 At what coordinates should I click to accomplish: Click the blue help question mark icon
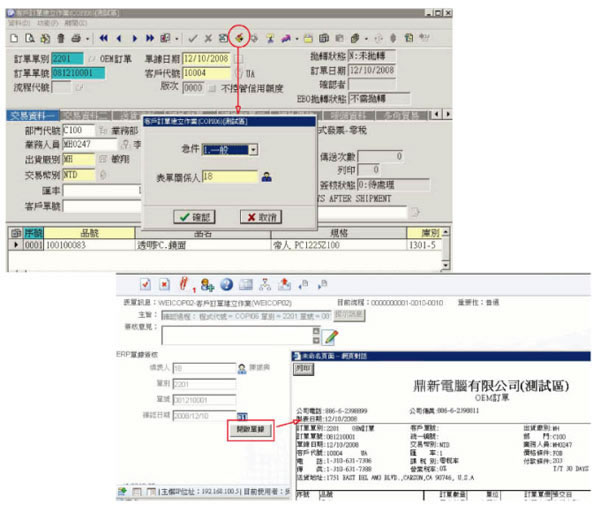click(227, 285)
